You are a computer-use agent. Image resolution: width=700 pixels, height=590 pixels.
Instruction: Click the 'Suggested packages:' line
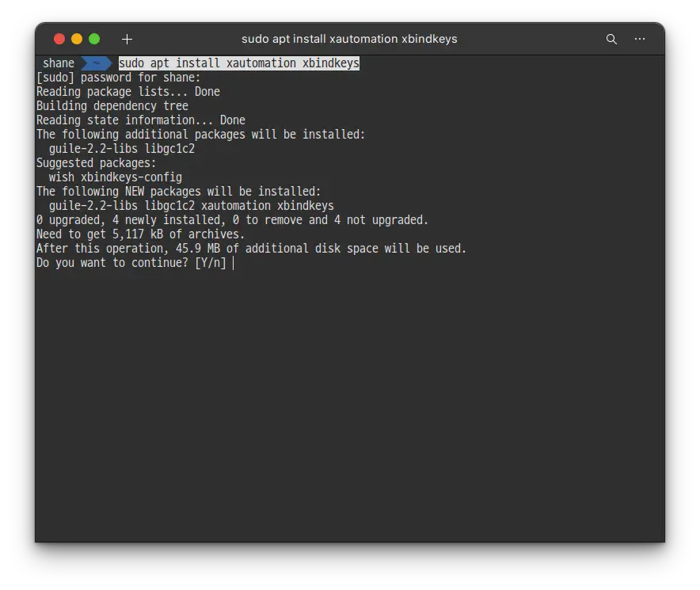coord(97,163)
